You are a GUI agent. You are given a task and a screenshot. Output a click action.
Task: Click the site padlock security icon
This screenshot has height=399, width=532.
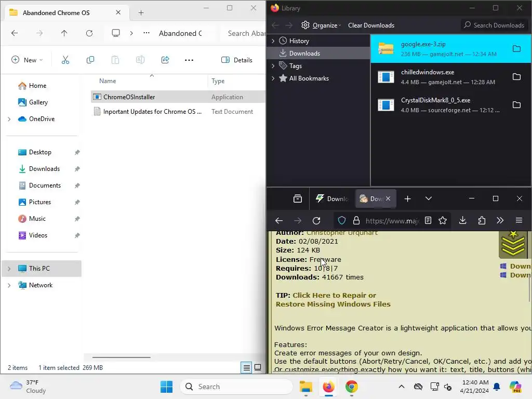click(x=356, y=221)
